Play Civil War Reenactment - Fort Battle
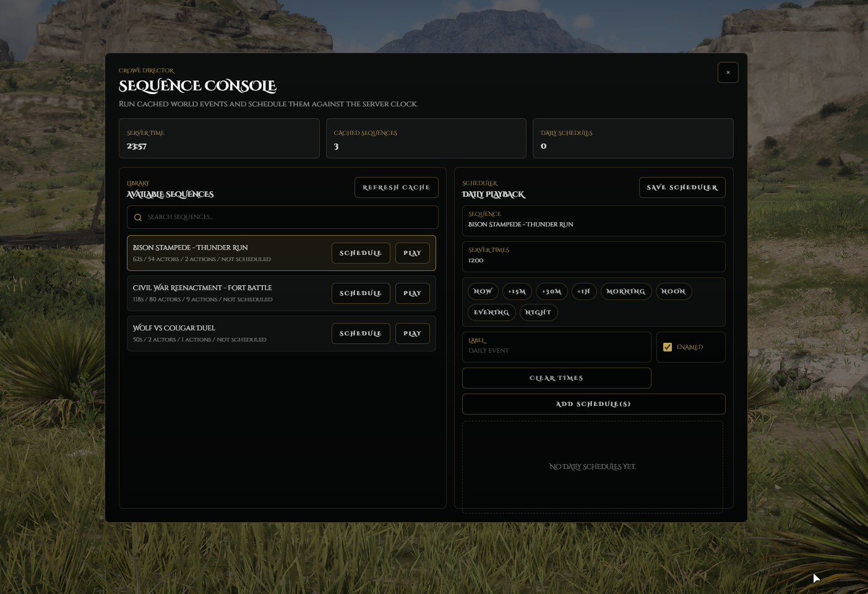 point(412,293)
